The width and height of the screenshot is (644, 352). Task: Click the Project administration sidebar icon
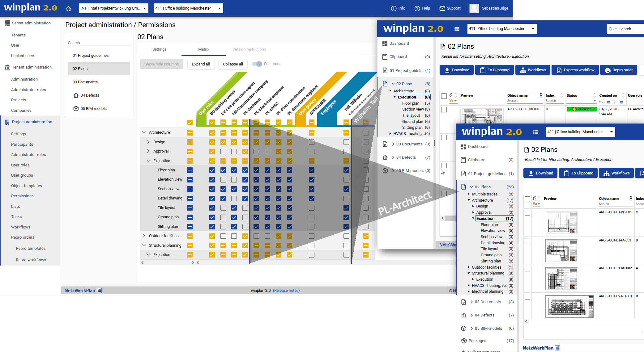(7, 122)
